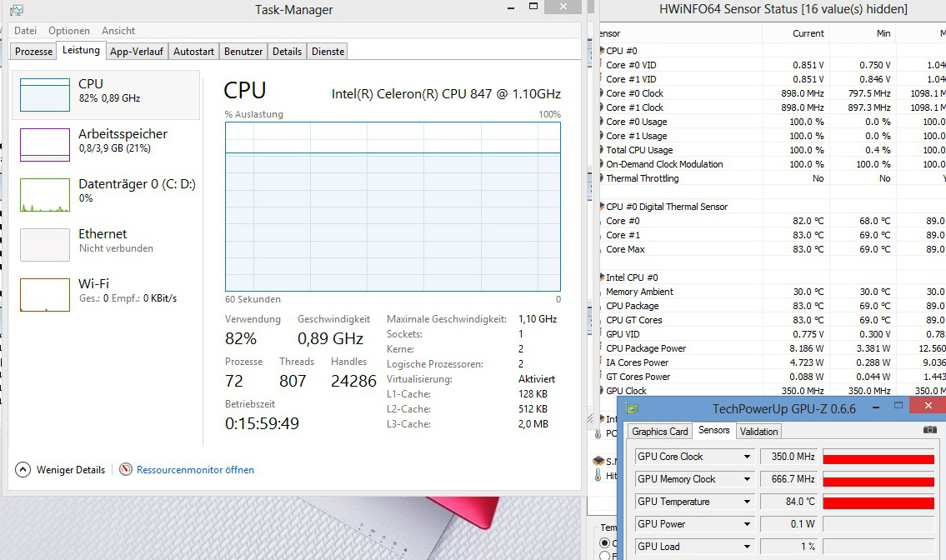Select the Thermal Throttling row
946x560 pixels.
(773, 178)
